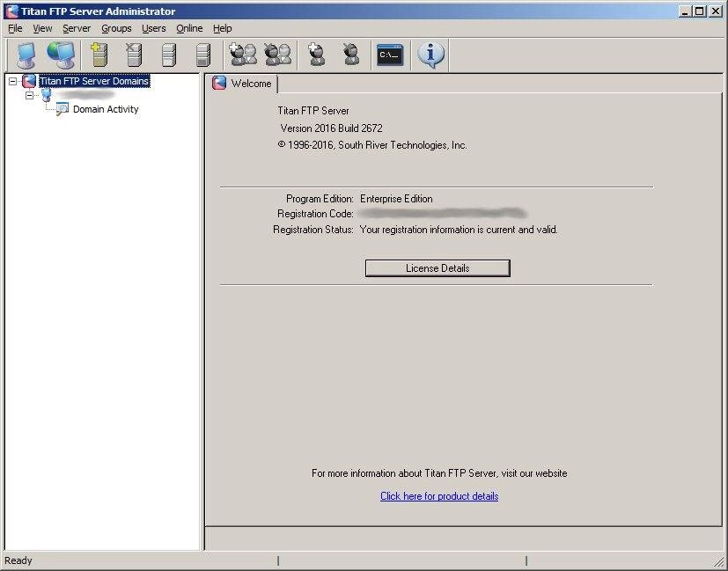Open the View menu
The height and width of the screenshot is (571, 728).
[42, 28]
